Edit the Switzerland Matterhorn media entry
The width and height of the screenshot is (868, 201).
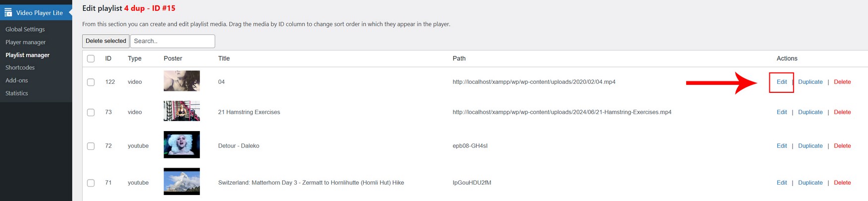[x=782, y=183]
